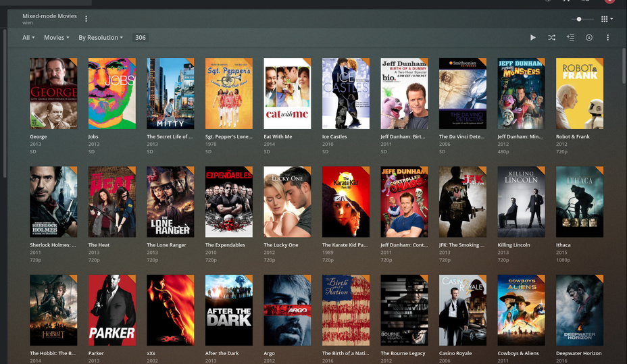Open the Robot & Frank poster
627x364 pixels.
point(580,93)
